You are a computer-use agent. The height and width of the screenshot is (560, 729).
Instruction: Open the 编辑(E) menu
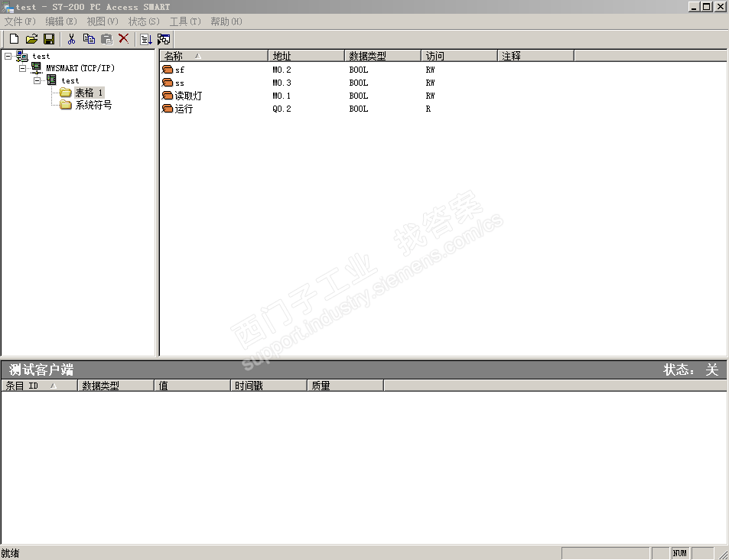coord(61,21)
